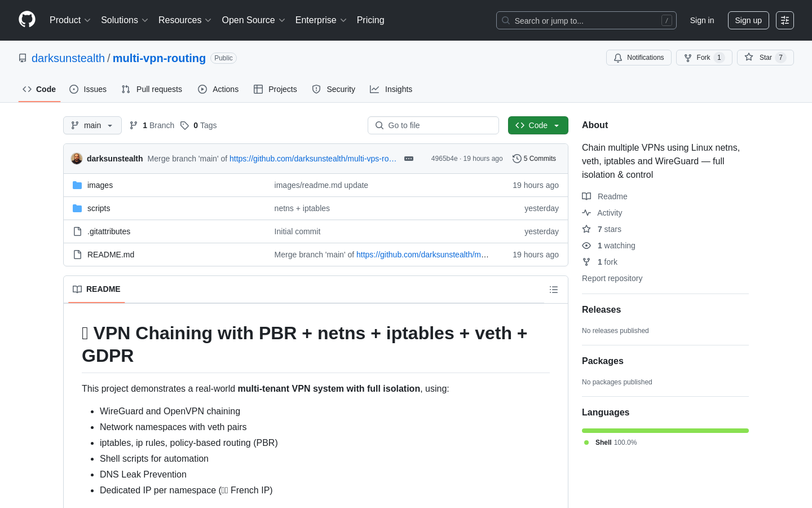Open the multi-vpn-routing repository link
Image resolution: width=812 pixels, height=508 pixels.
point(159,58)
